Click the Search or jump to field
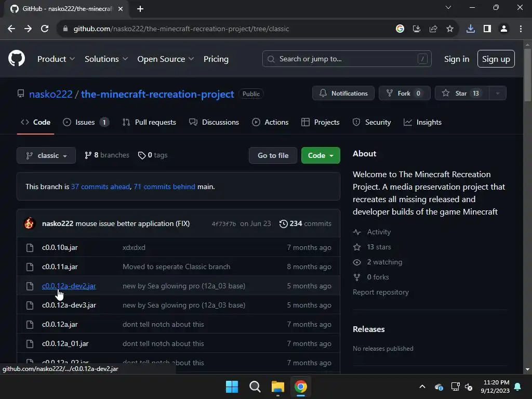Screen dimensions: 532x399 click(x=347, y=59)
